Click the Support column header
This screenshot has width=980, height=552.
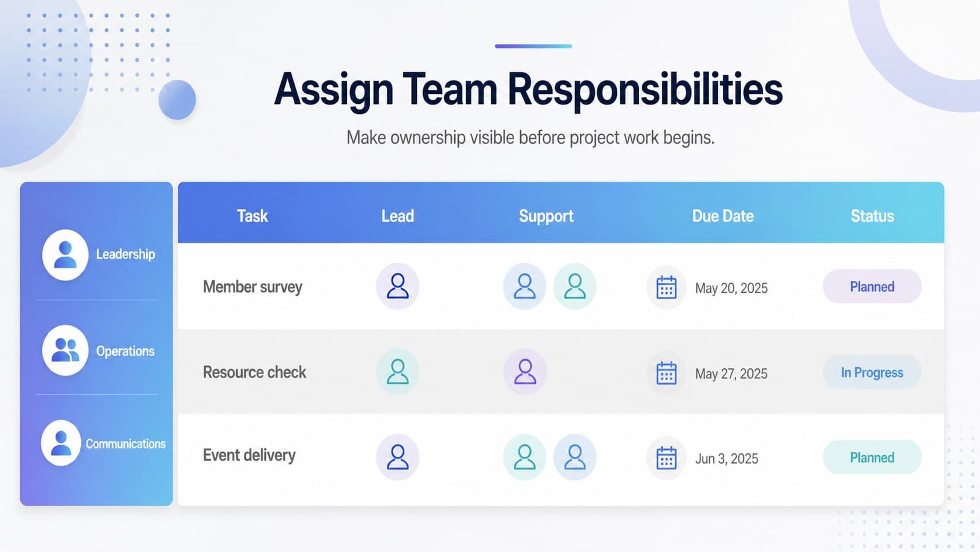click(546, 216)
